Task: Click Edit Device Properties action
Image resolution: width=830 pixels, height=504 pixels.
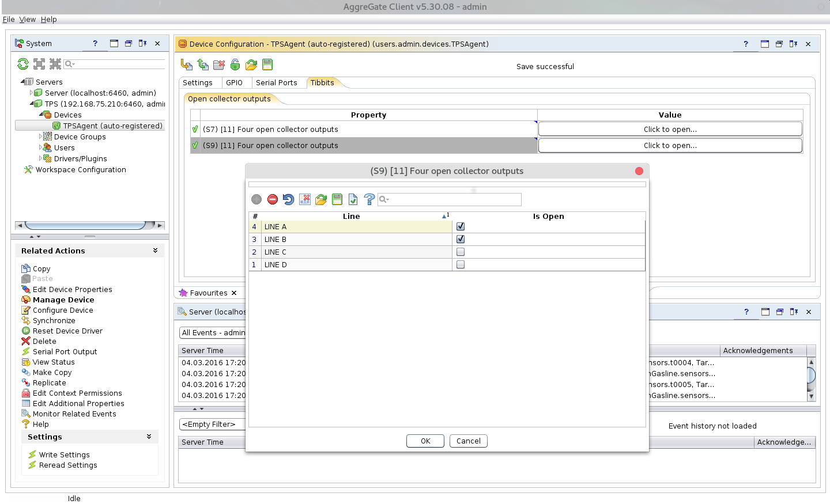Action: click(73, 289)
